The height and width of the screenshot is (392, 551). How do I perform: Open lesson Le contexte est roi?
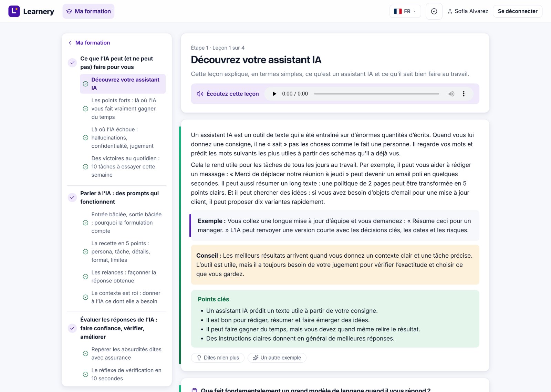(x=123, y=297)
